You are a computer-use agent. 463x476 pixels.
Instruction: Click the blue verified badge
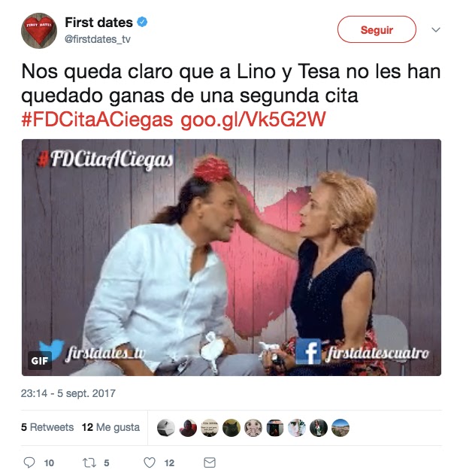[x=142, y=22]
